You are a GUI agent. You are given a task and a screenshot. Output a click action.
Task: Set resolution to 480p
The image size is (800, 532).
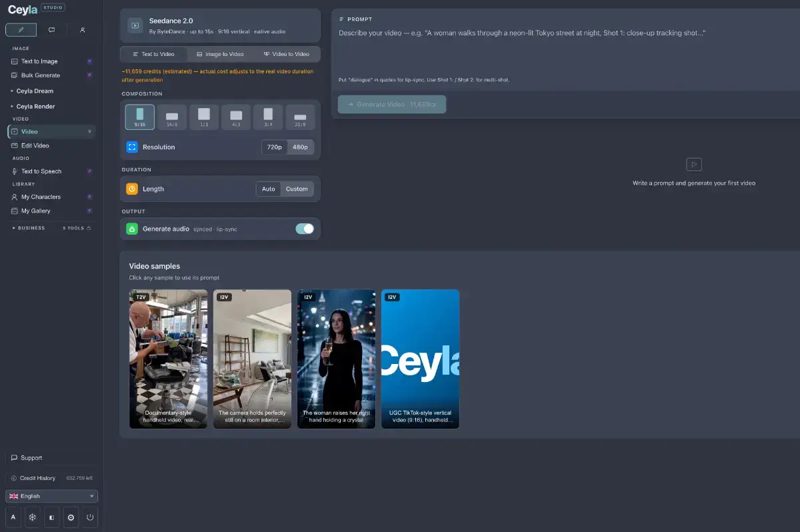click(x=300, y=147)
